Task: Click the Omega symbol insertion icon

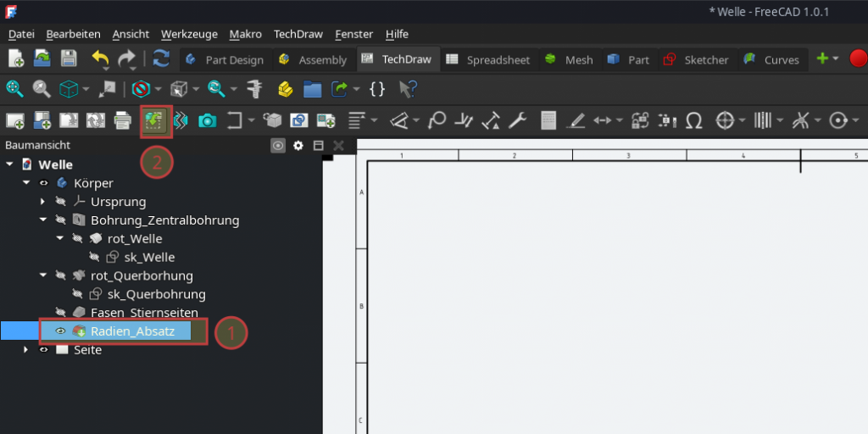Action: 693,121
